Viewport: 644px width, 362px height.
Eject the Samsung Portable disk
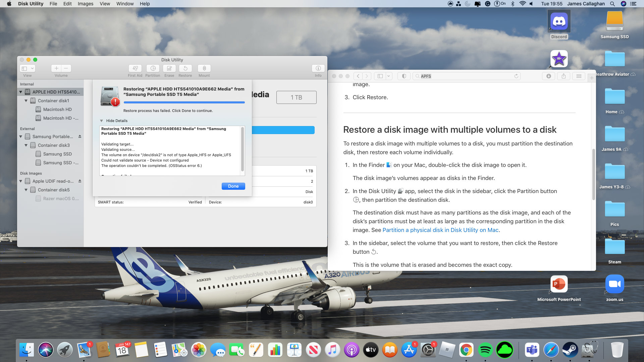pyautogui.click(x=80, y=136)
